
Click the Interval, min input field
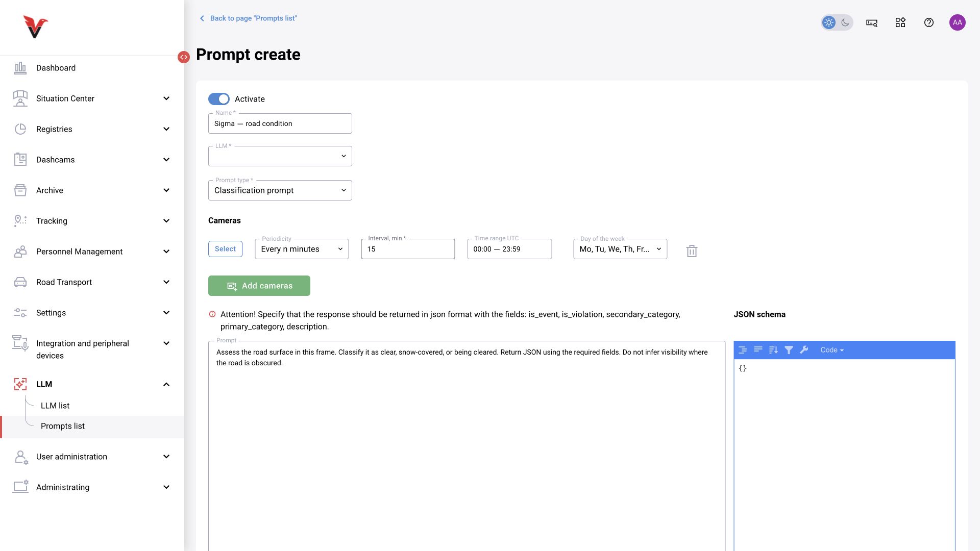coord(408,249)
